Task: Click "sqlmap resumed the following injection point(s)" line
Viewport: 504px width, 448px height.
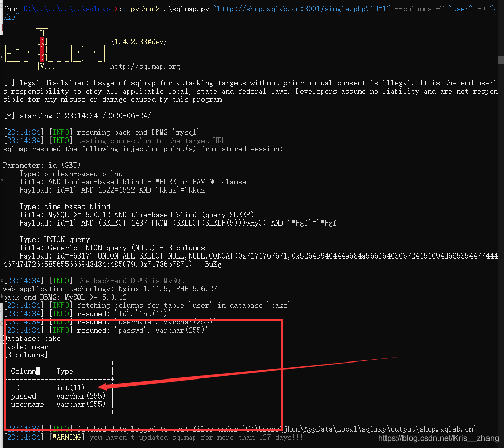Action: coord(143,149)
